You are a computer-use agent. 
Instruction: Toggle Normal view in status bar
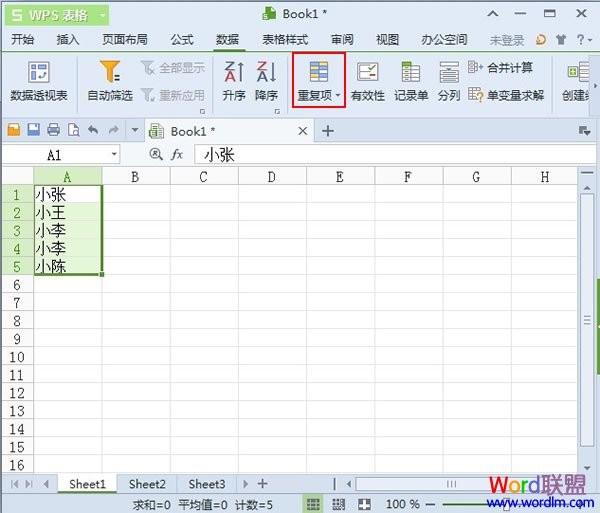(313, 504)
